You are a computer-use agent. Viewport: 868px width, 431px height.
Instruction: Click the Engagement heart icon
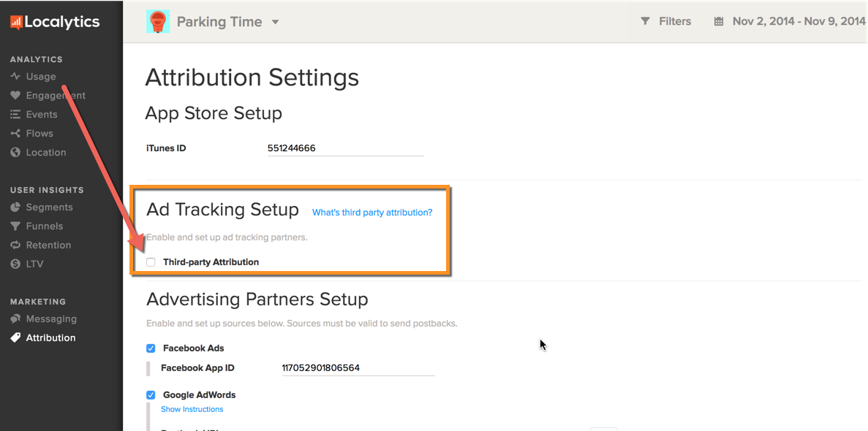pyautogui.click(x=15, y=95)
